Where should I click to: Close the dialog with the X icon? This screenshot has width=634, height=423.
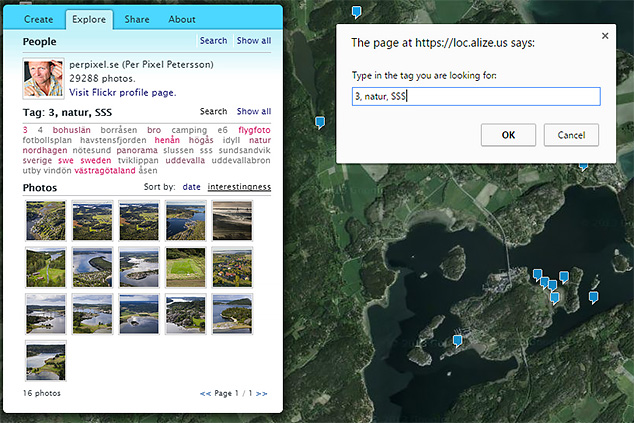(x=605, y=36)
